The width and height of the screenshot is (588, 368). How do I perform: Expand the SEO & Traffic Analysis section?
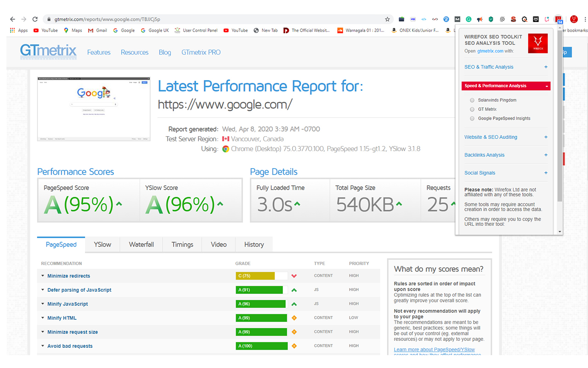(x=506, y=67)
